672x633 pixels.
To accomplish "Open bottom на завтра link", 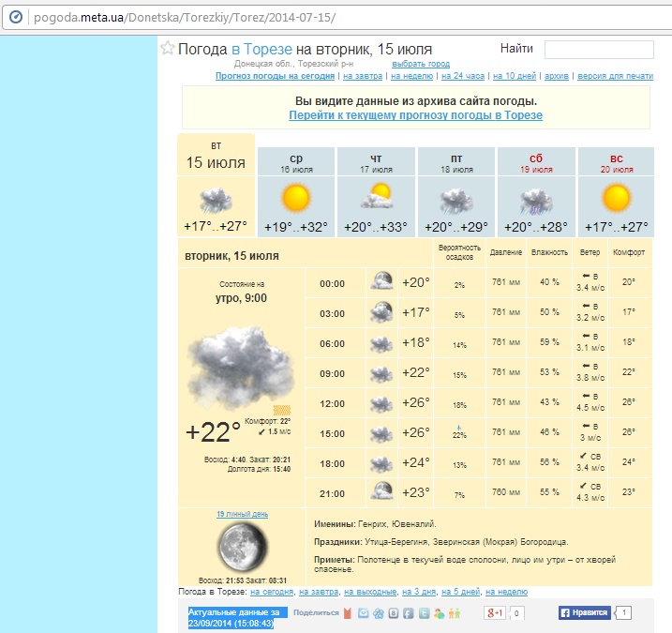I will point(319,592).
